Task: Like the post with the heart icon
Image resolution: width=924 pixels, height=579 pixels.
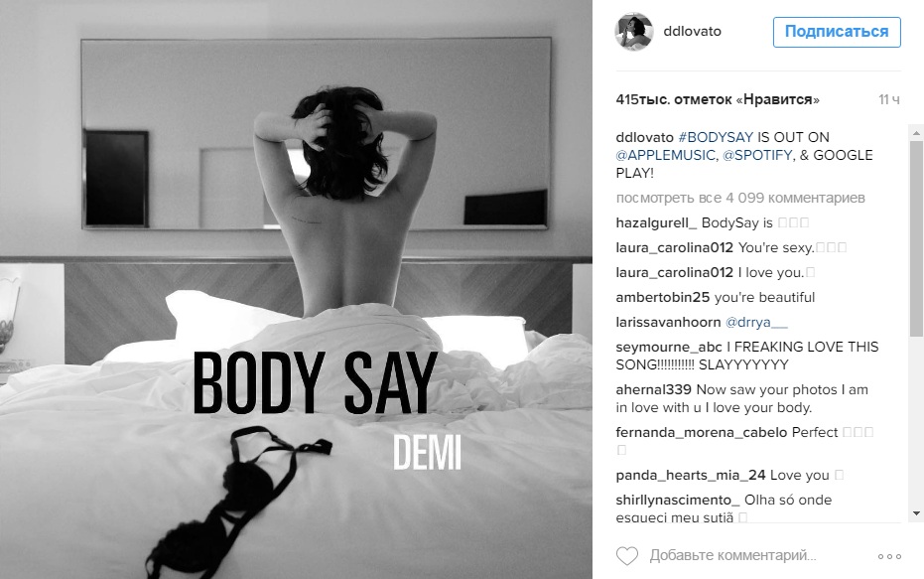Action: [x=627, y=555]
